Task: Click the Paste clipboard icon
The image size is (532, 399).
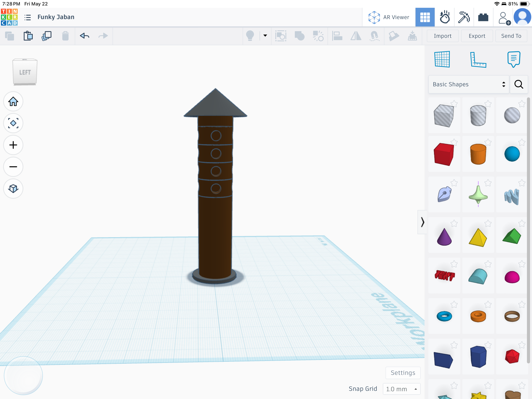Action: click(28, 36)
